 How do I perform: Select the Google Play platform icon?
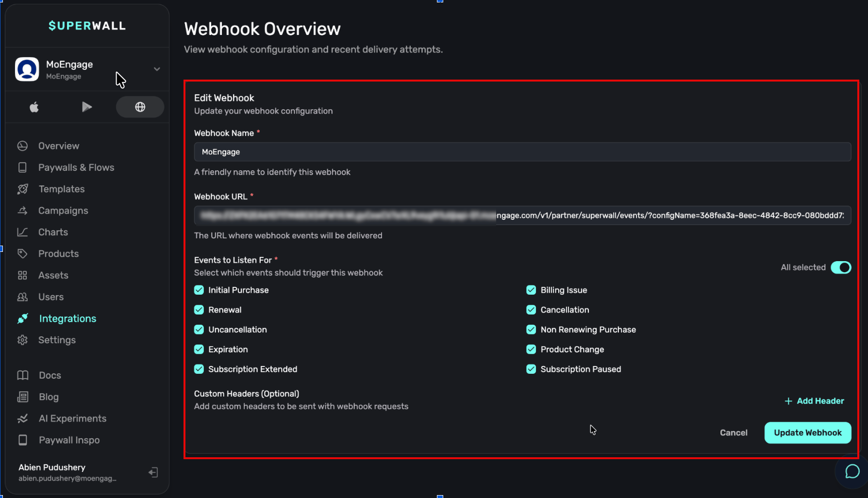point(87,107)
